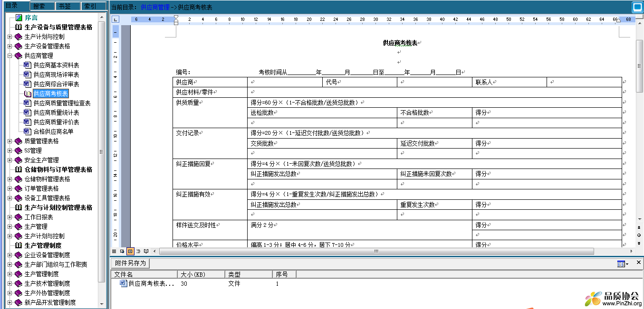The height and width of the screenshot is (309, 644).
Task: Expand the 质量管理表格 node
Action: [10, 141]
